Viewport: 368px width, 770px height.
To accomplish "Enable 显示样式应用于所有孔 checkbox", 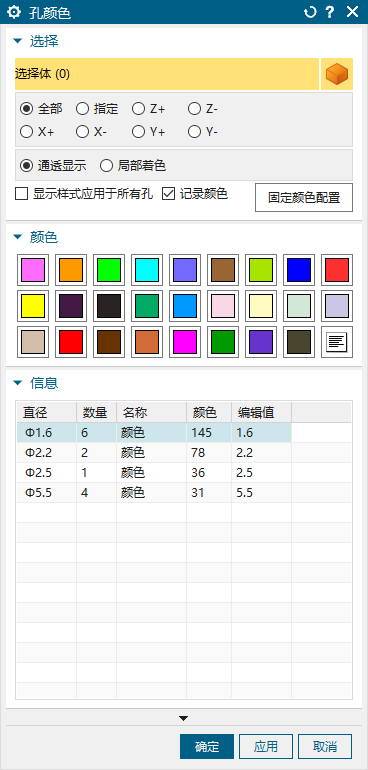I will (22, 194).
